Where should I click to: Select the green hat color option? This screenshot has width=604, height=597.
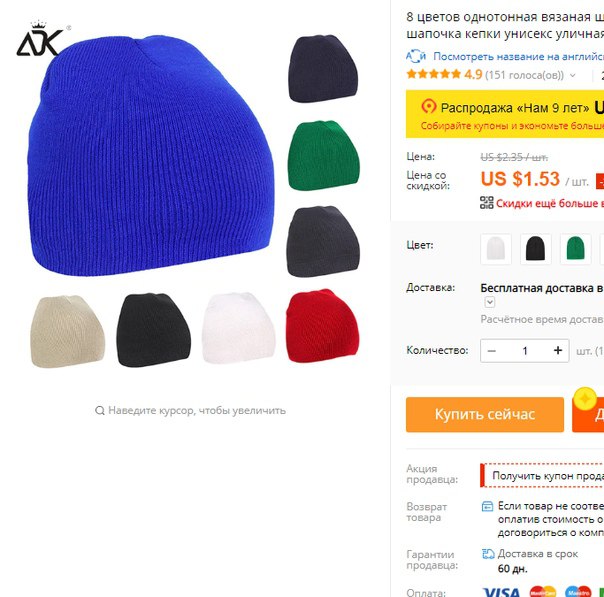pos(575,249)
